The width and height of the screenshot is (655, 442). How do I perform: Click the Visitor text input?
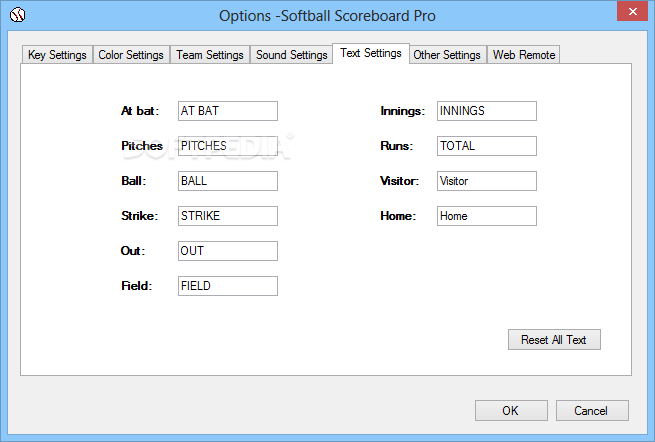(487, 181)
